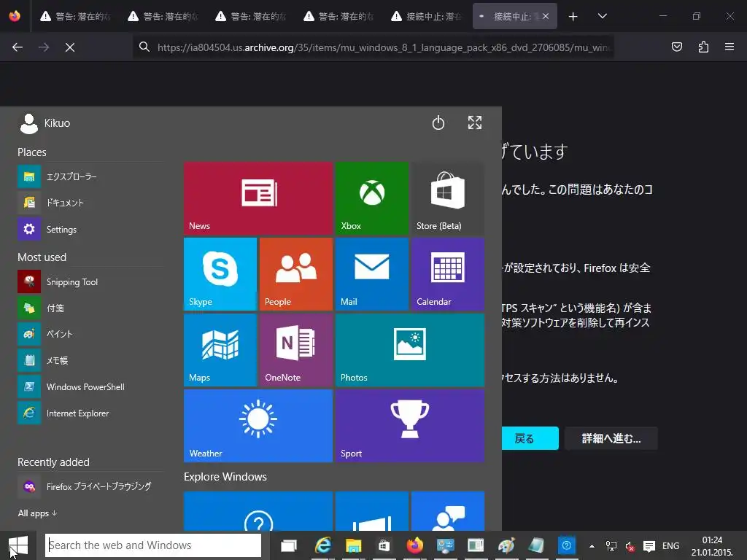Switch to first 警告: 潜在的 tab
Viewport: 747px width, 560px height.
pyautogui.click(x=75, y=17)
